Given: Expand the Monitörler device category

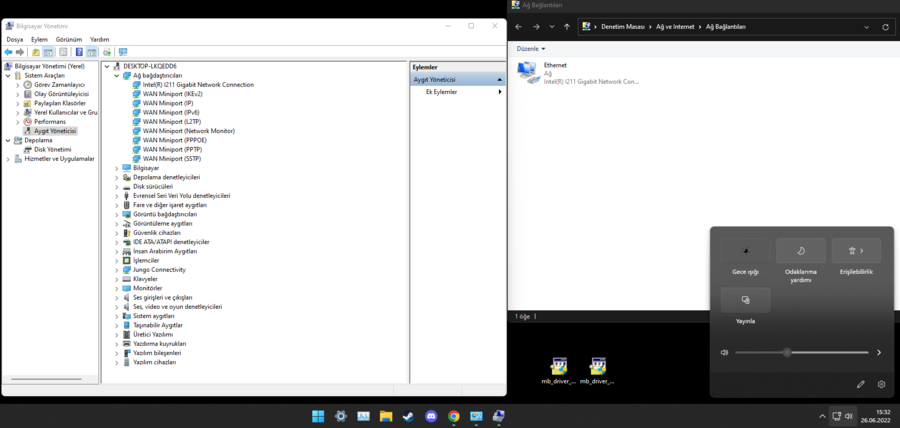Looking at the screenshot, I should (x=117, y=288).
